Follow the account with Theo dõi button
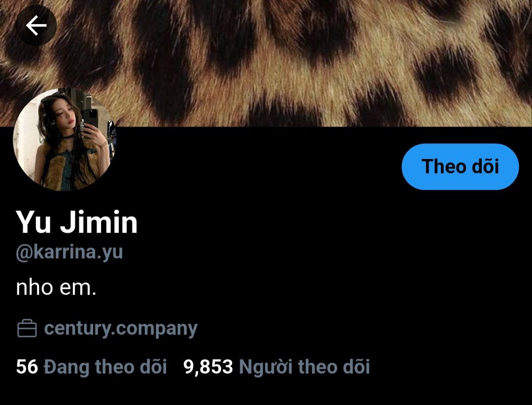This screenshot has width=532, height=405. 460,167
